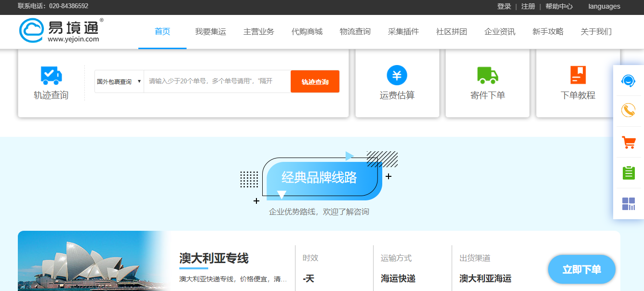Click the 易境通 cloud logo
The image size is (644, 291).
coord(61,31)
